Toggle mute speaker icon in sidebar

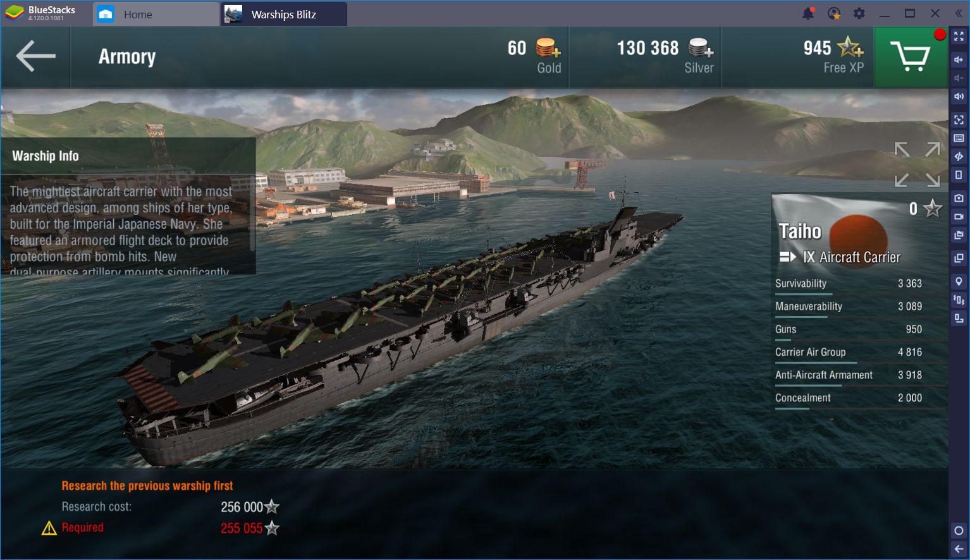(x=959, y=97)
